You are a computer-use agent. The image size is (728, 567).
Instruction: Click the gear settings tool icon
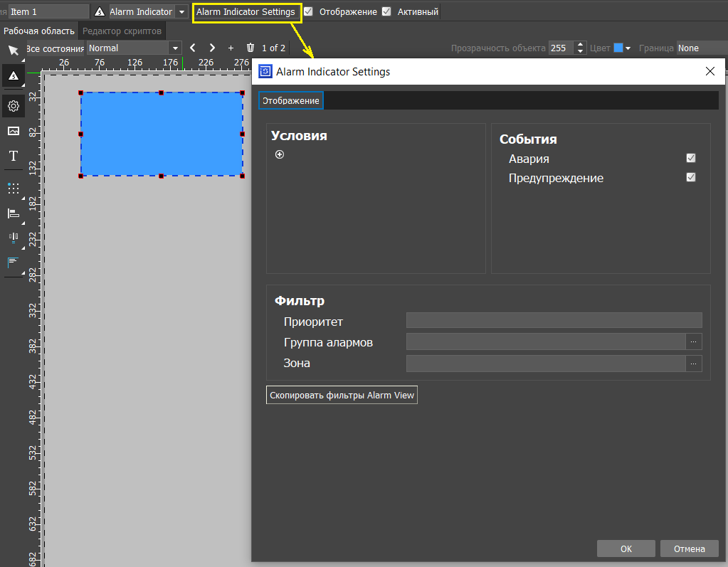pyautogui.click(x=13, y=106)
